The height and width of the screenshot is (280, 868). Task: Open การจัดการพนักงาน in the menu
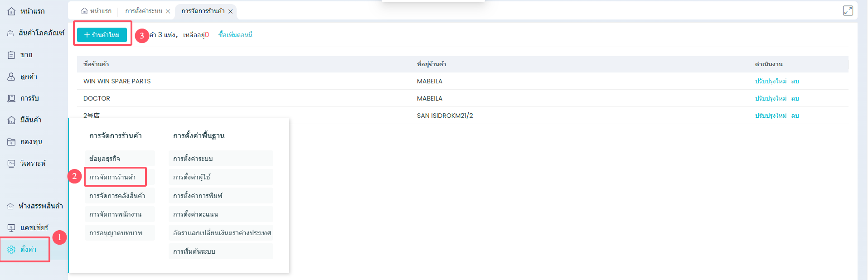[x=116, y=214]
